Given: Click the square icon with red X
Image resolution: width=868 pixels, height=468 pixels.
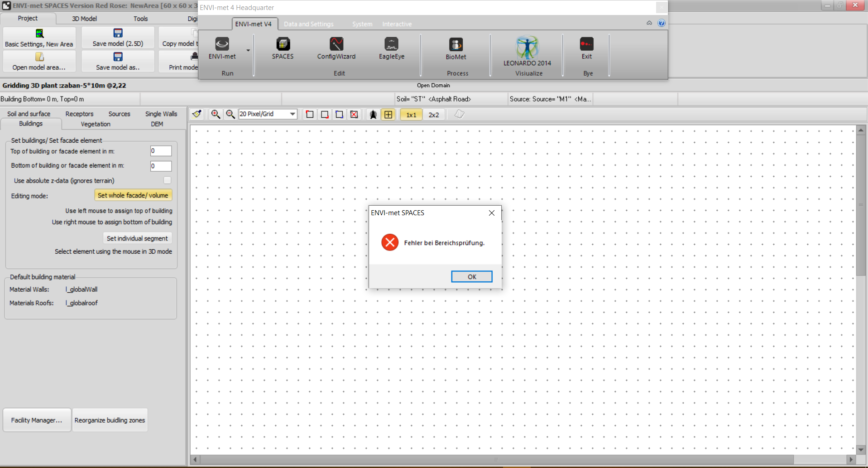Looking at the screenshot, I should pos(354,114).
